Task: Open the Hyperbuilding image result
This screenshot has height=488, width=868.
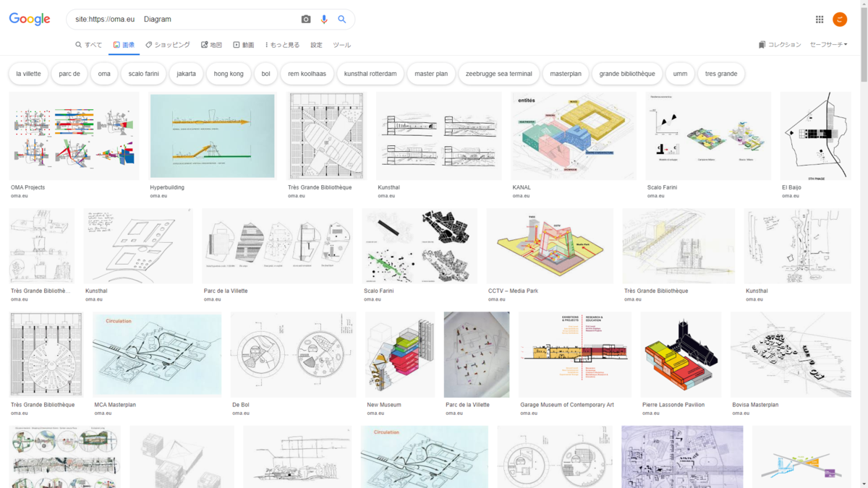Action: coord(213,136)
